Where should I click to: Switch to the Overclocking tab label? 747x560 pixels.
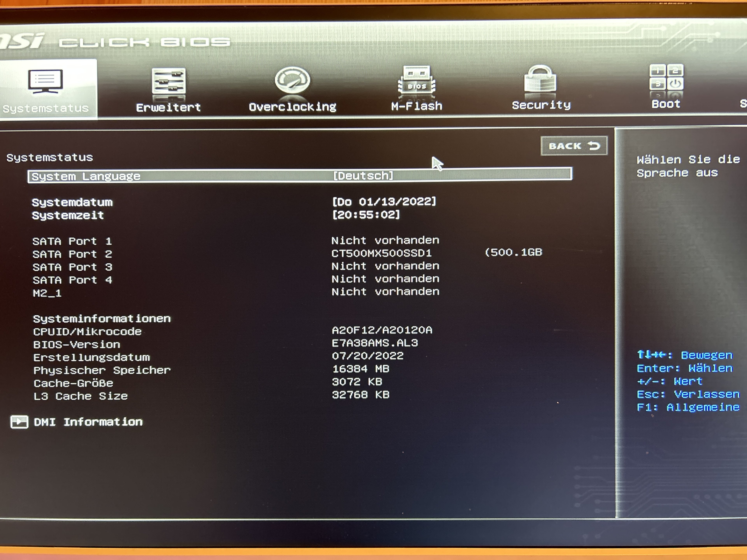(x=292, y=107)
